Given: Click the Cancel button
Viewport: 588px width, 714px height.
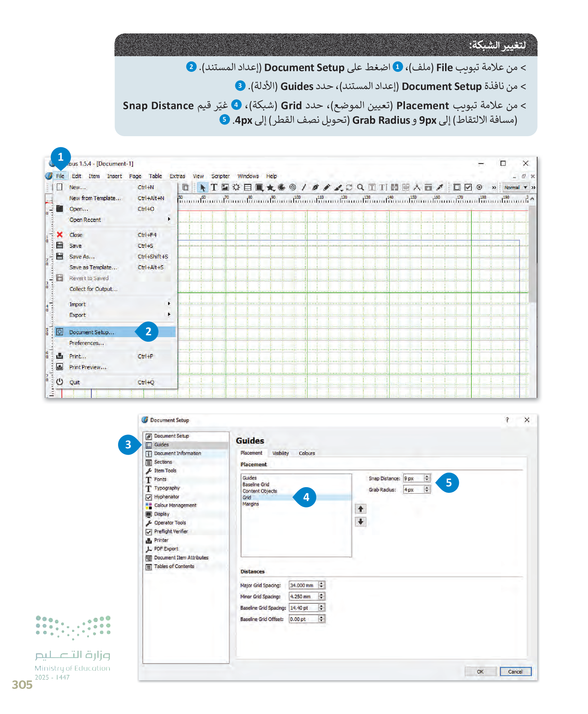Looking at the screenshot, I should point(515,671).
